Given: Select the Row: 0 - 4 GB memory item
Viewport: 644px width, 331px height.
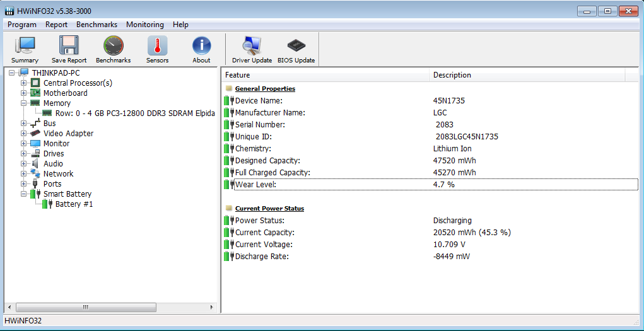Looking at the screenshot, I should (135, 113).
